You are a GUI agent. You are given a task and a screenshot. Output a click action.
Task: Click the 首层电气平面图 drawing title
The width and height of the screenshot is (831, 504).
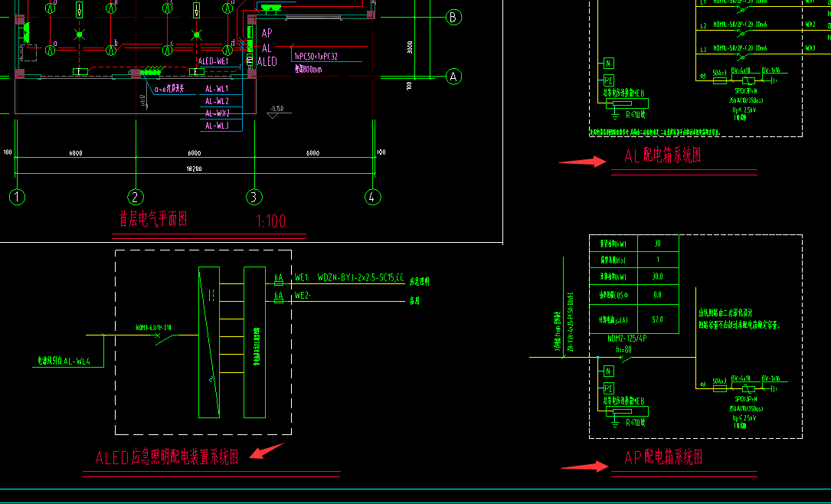153,218
